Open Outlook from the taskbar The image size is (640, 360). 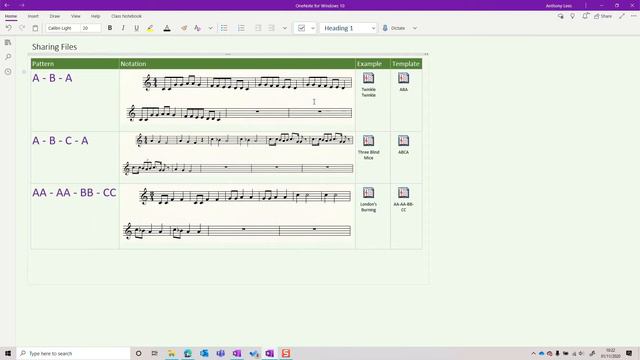(204, 353)
